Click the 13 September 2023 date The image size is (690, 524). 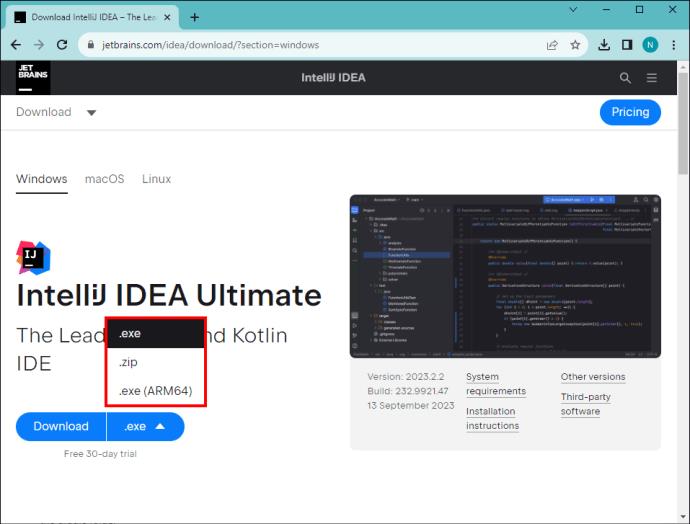click(411, 406)
